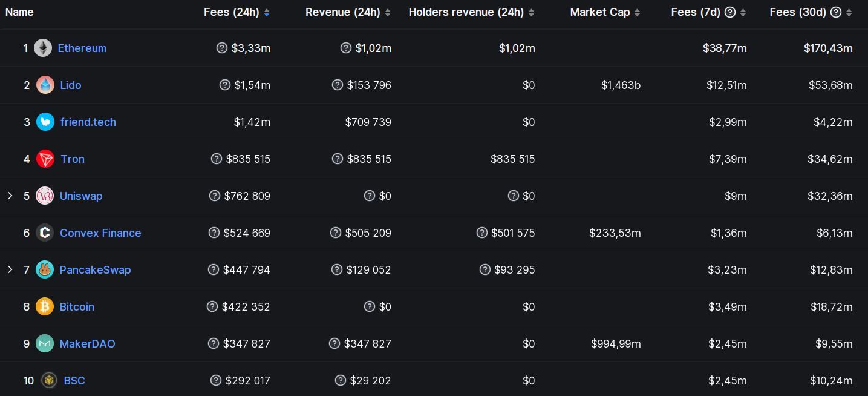Sort table by Revenue (24h) column
This screenshot has height=396, width=868.
coord(388,13)
